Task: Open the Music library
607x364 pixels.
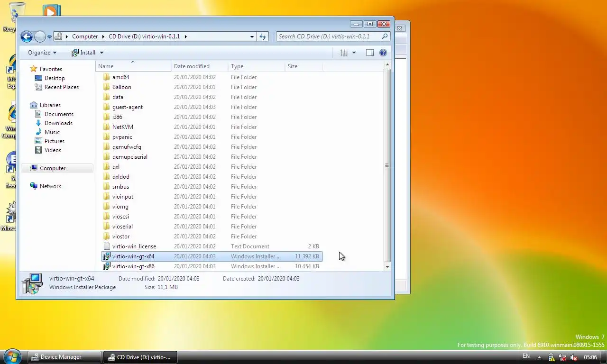Action: 52,132
